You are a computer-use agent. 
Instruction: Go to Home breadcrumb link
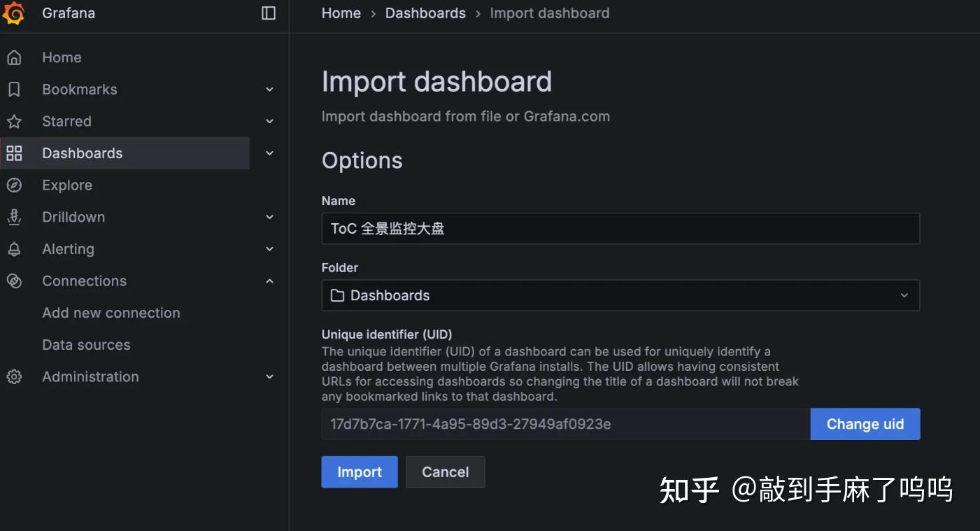pos(341,13)
